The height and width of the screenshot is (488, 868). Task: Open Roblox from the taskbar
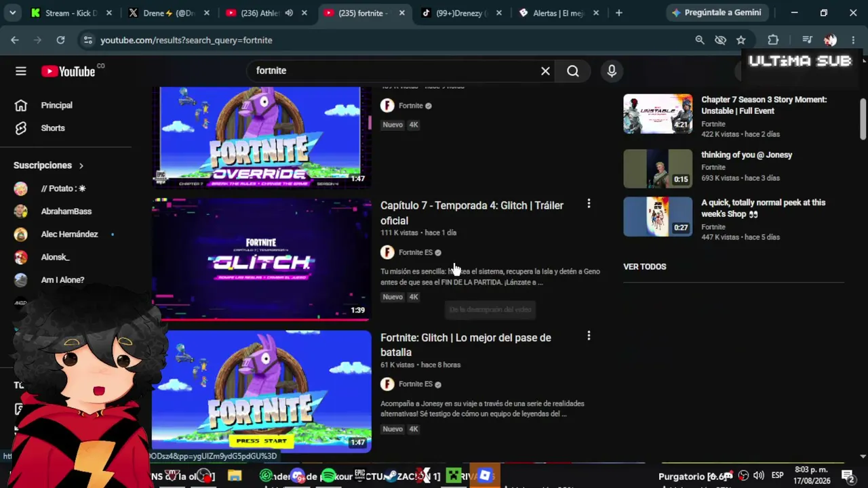pos(484,476)
